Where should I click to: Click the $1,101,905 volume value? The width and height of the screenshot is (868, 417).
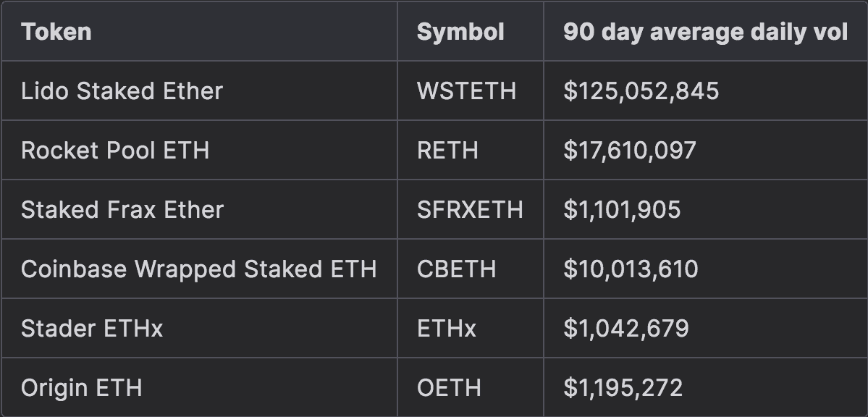(622, 210)
